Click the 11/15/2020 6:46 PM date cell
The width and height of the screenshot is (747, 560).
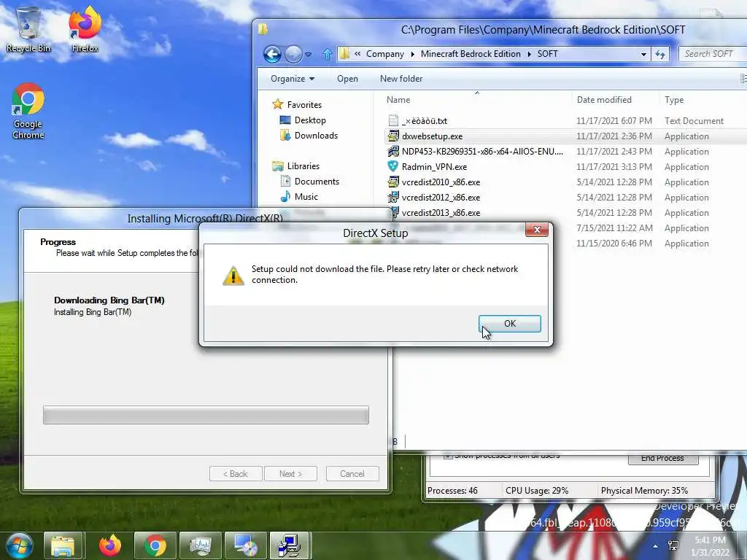614,244
